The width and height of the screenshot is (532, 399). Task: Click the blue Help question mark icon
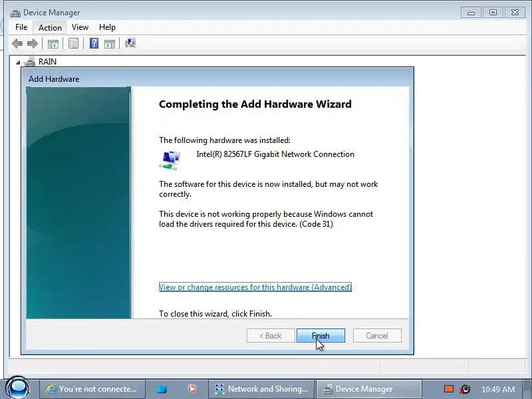pyautogui.click(x=94, y=43)
